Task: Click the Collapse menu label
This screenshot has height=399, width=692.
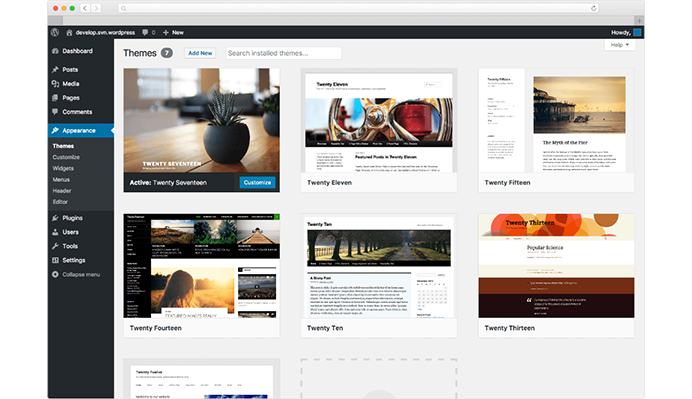Action: pyautogui.click(x=81, y=274)
